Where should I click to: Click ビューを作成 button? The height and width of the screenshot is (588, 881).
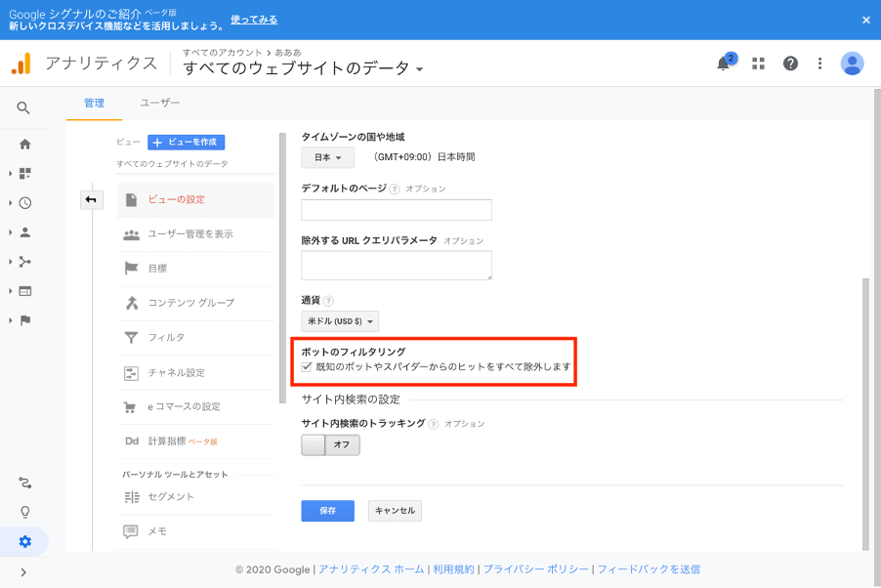click(x=186, y=143)
